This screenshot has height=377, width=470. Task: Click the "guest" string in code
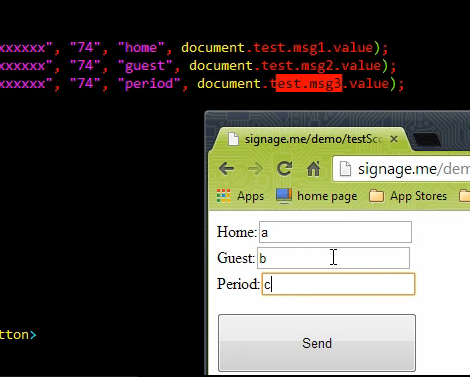146,66
